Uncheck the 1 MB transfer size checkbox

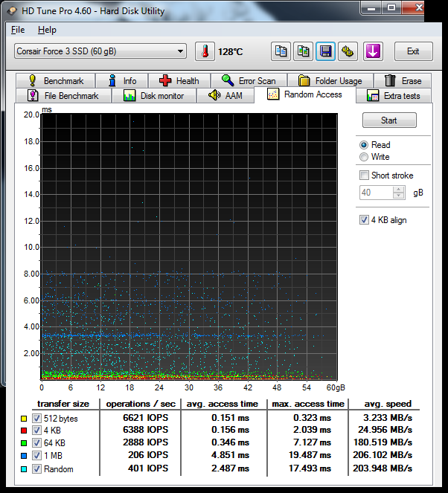pos(36,456)
